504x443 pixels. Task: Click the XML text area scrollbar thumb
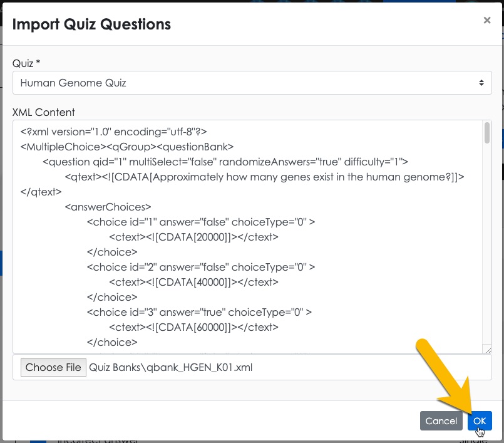click(x=487, y=133)
